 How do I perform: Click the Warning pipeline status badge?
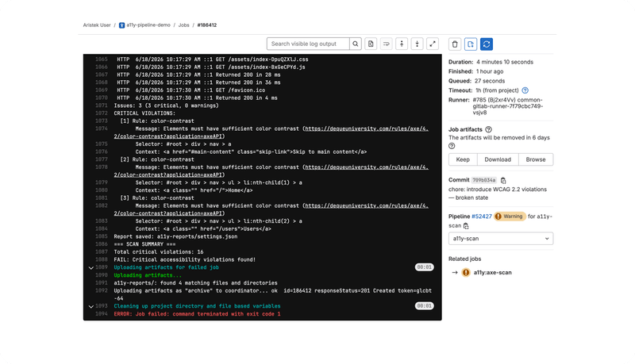510,216
